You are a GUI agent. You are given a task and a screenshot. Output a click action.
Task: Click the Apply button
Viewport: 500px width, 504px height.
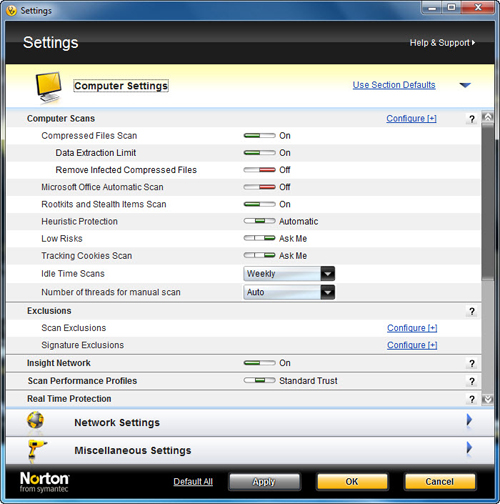[264, 482]
